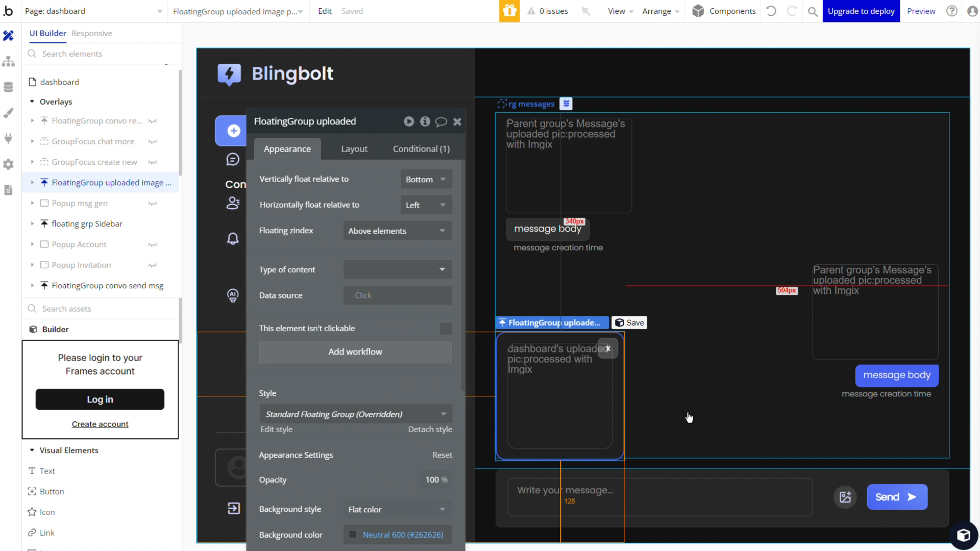Toggle 'This element isn't clickable' checkbox
Screen dimensions: 980x551
(446, 329)
